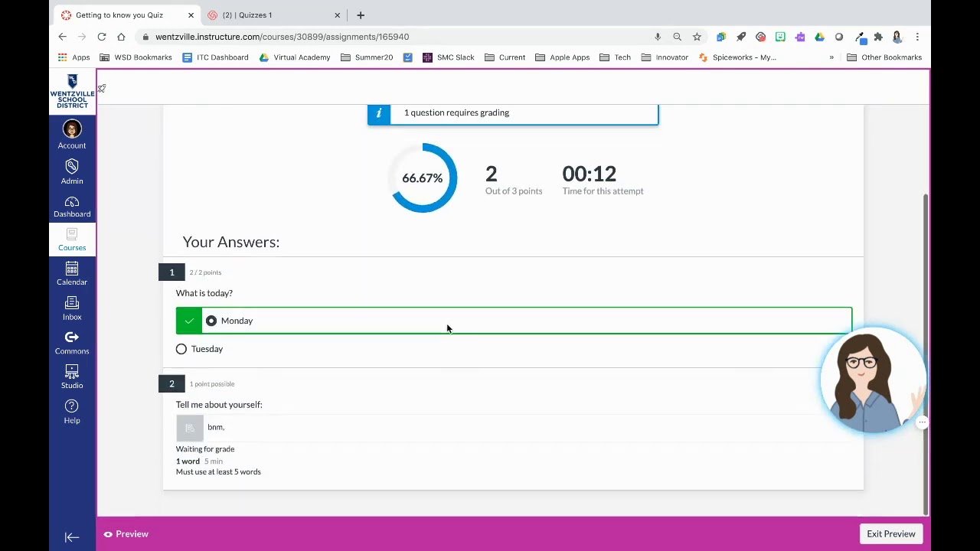Open the Help question mark icon
Image resolution: width=980 pixels, height=551 pixels.
tap(72, 406)
